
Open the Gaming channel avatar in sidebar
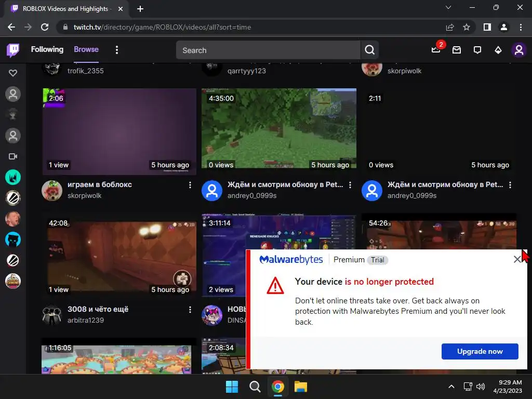point(13,281)
